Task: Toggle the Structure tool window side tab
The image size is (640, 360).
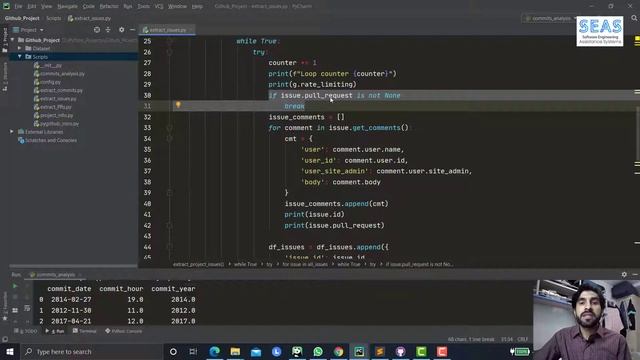Action: (x=5, y=76)
